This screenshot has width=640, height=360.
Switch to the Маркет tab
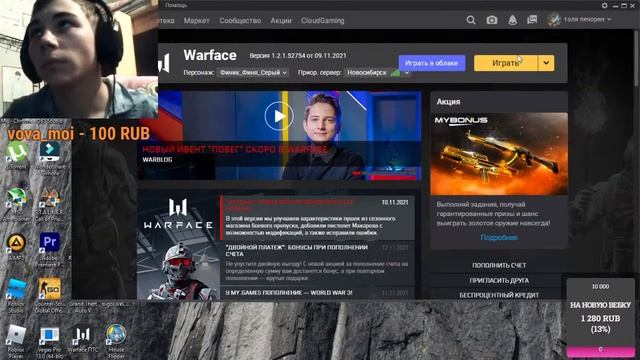(x=196, y=20)
